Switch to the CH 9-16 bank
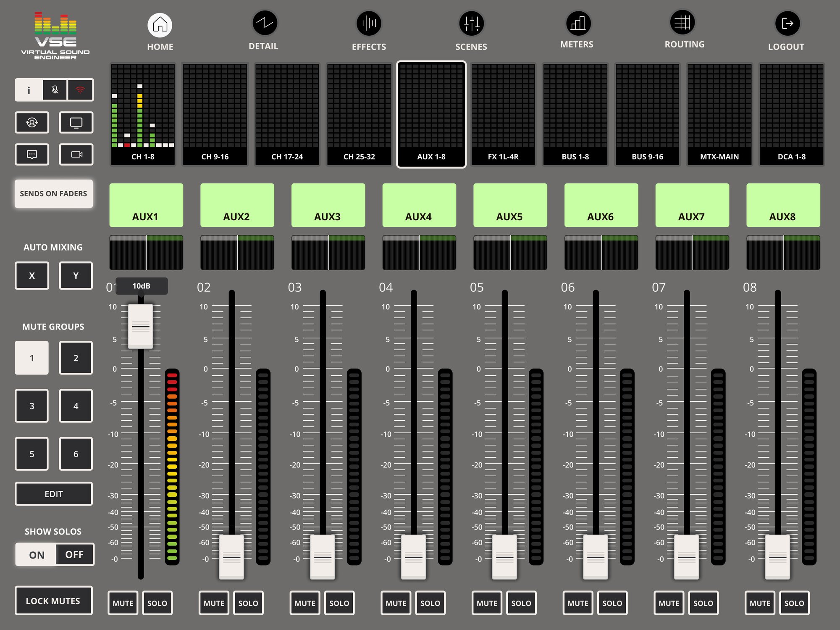840x630 pixels. pos(215,114)
